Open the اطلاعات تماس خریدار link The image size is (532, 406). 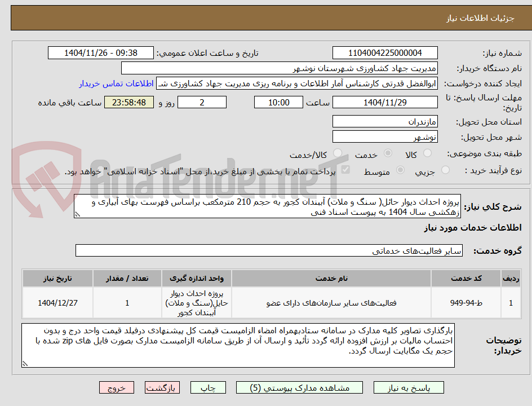pyautogui.click(x=116, y=83)
